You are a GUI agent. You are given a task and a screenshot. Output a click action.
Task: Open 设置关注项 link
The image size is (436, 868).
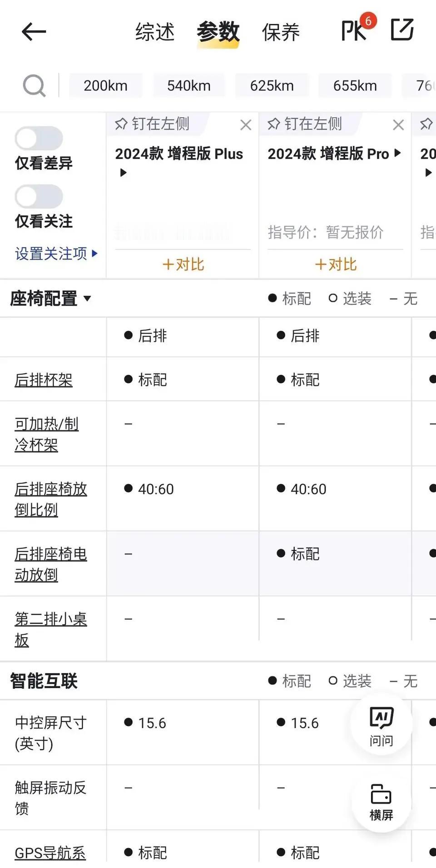click(x=56, y=254)
